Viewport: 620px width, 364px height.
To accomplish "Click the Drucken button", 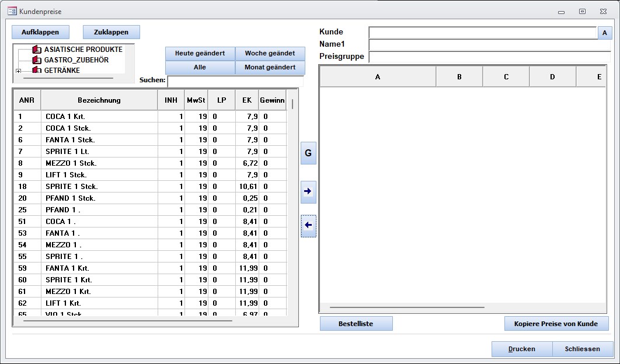I will click(x=521, y=349).
